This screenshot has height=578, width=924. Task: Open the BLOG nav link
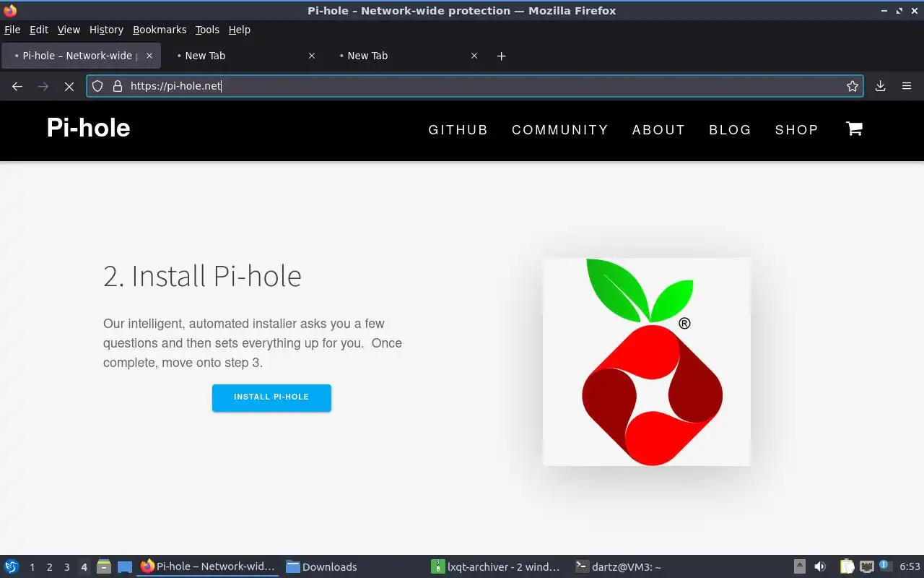[x=730, y=130]
